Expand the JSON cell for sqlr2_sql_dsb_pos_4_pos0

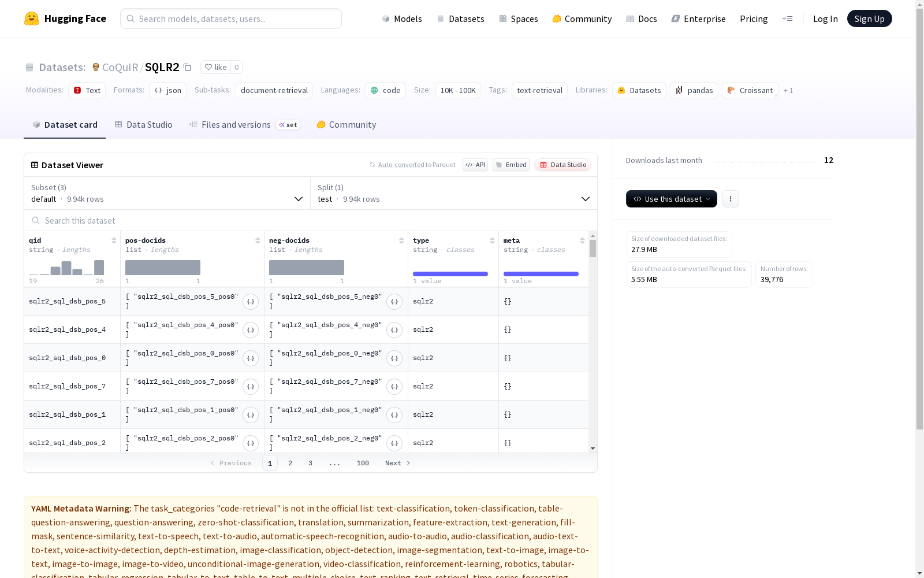[251, 330]
